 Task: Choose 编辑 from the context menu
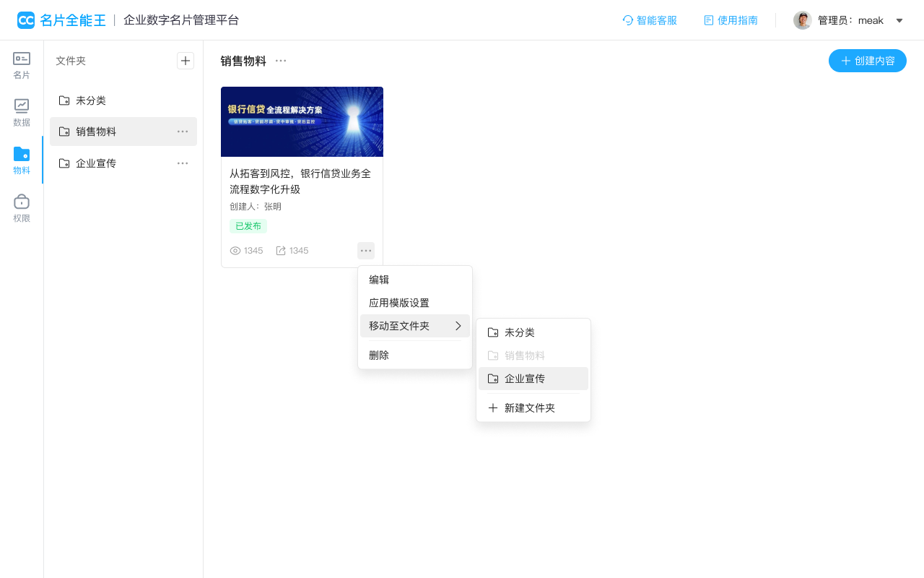pyautogui.click(x=379, y=280)
